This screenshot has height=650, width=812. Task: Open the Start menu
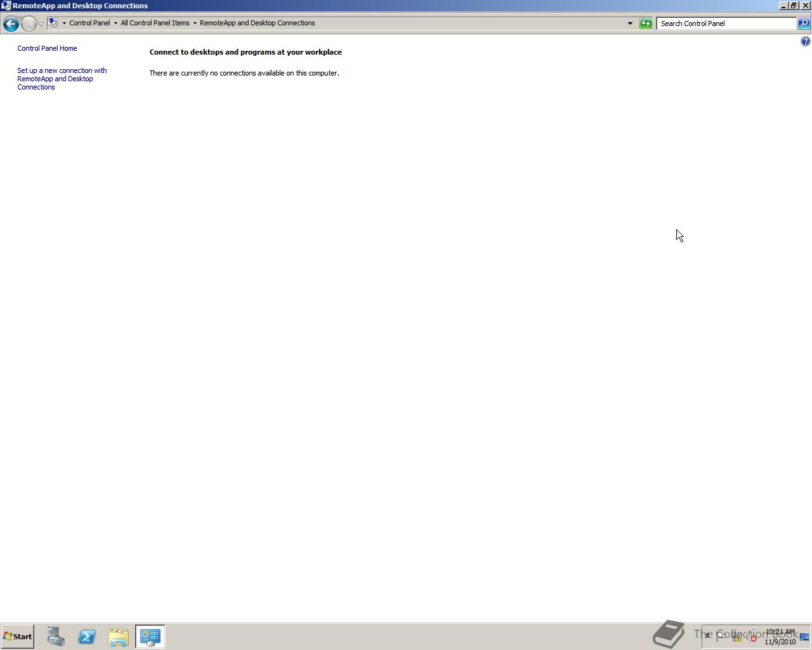(x=17, y=636)
